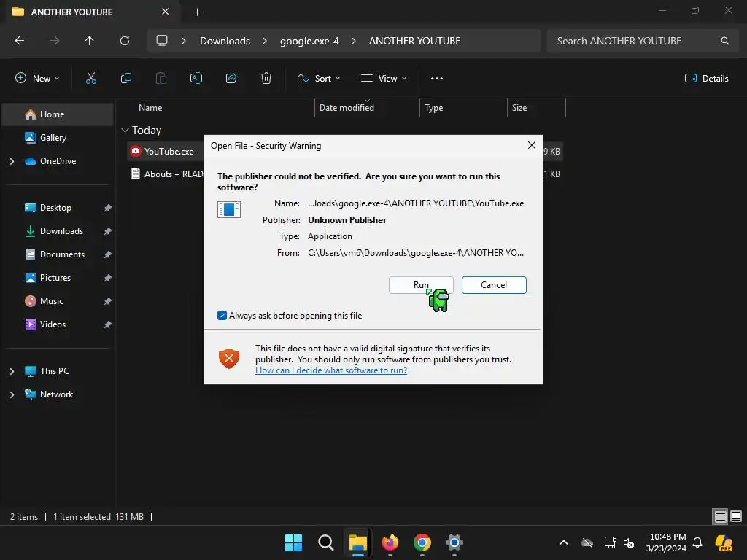Uncheck Always ask before opening this file

pos(222,315)
